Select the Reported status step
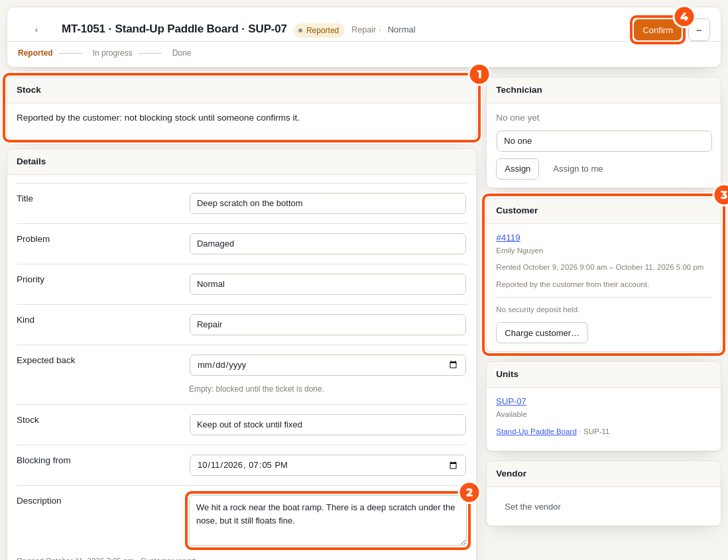The width and height of the screenshot is (728, 560). click(x=35, y=53)
